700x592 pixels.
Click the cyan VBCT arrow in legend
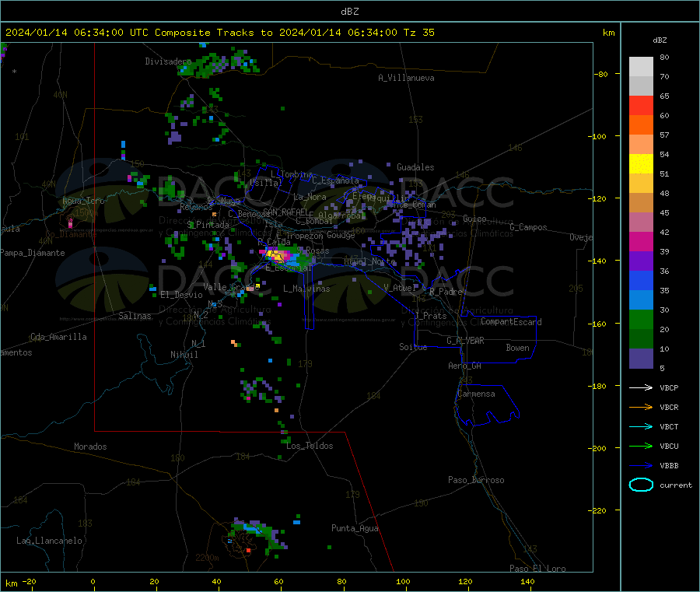tap(641, 427)
